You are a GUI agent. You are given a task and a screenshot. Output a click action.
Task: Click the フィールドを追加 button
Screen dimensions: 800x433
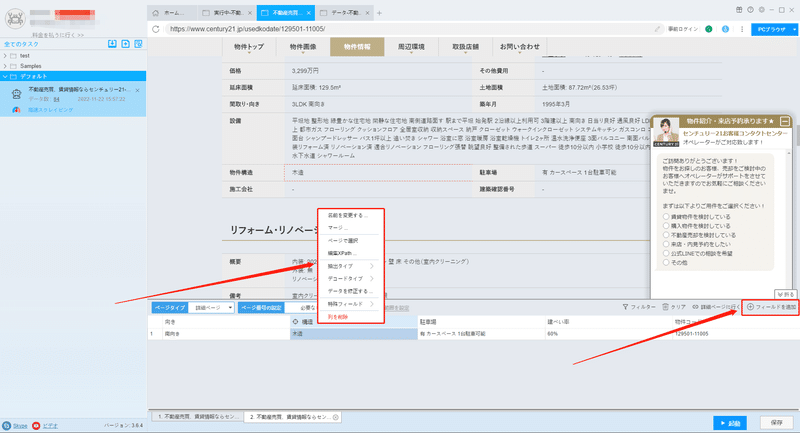(x=771, y=307)
